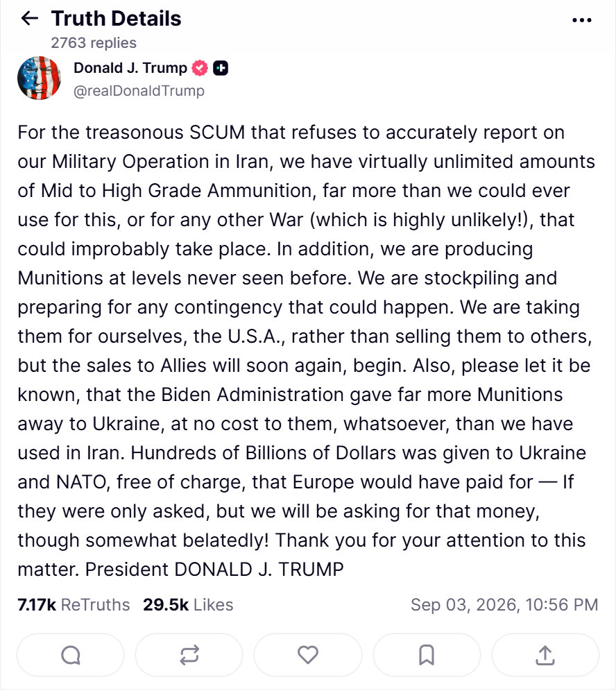View the 7.17k ReTruths list
This screenshot has height=691, width=616.
(x=74, y=605)
